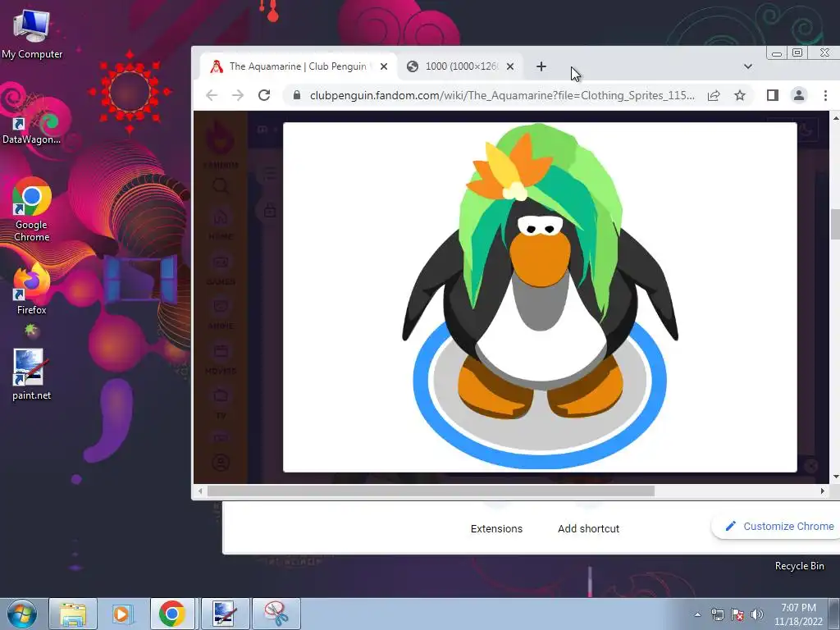Open My Computer desktop icon

click(x=32, y=34)
